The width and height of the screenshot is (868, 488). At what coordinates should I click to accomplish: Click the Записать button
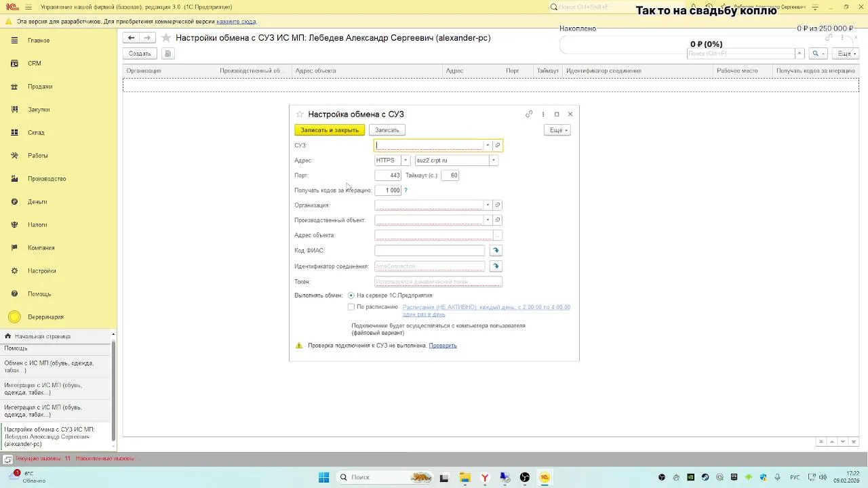coord(387,130)
